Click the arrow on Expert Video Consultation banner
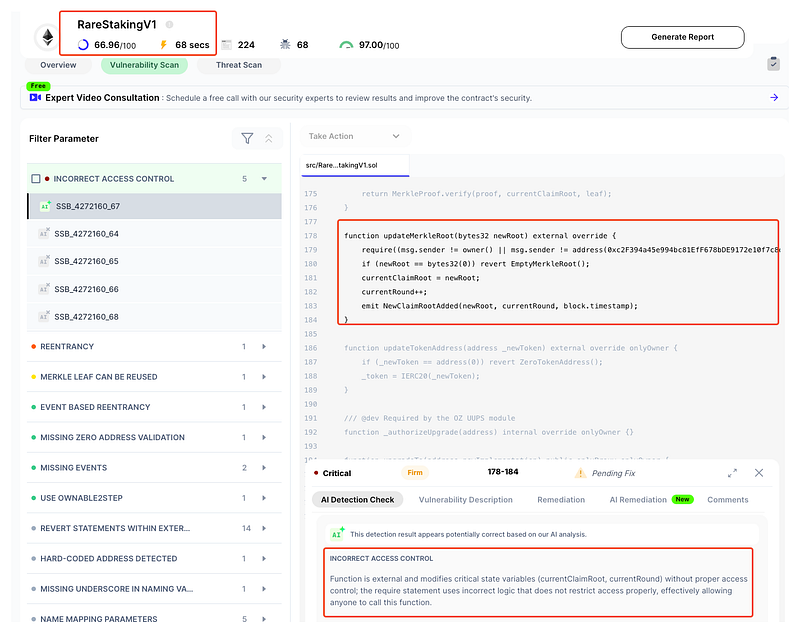Screen dimensions: 800x633 774,97
